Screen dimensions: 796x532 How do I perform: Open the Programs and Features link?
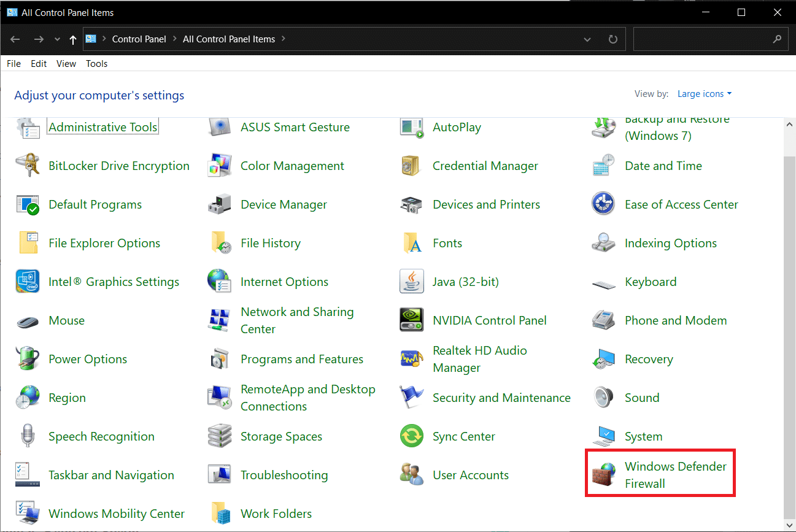[x=301, y=359]
